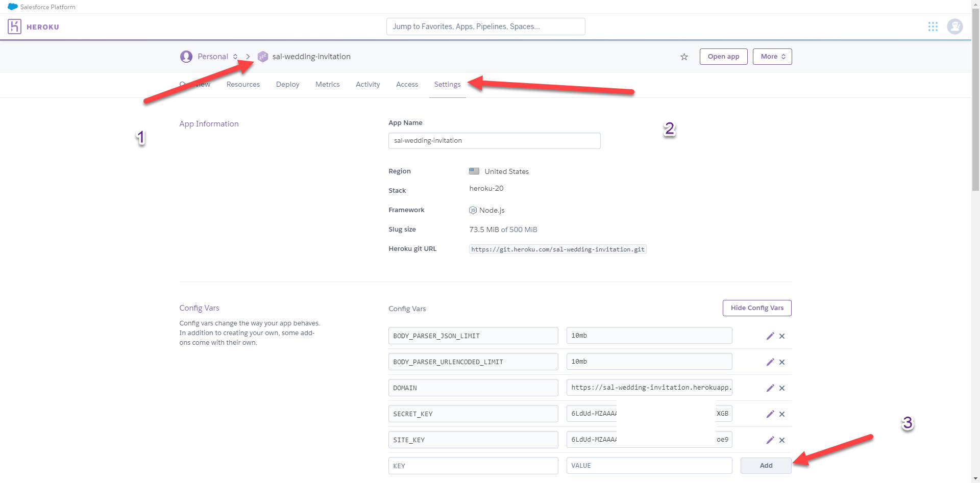Edit the BODY_PARSER_URLENCODED_LIMIT config var
This screenshot has height=483, width=980.
770,362
